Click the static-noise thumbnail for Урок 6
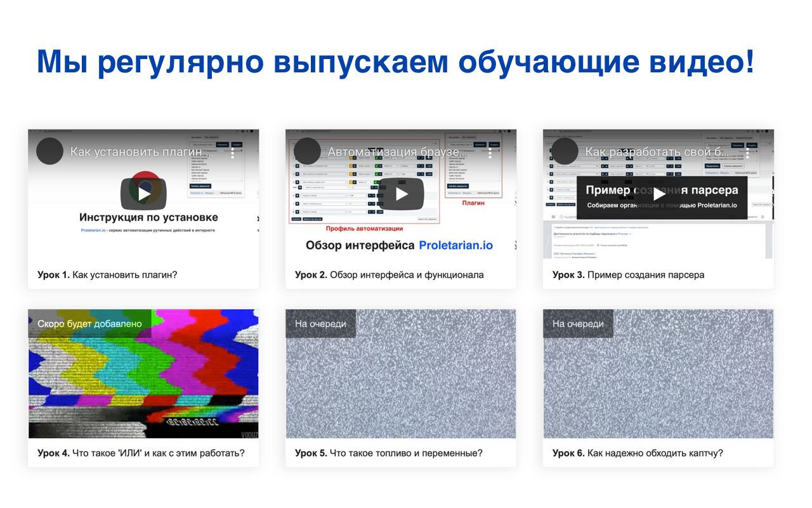 tap(658, 373)
